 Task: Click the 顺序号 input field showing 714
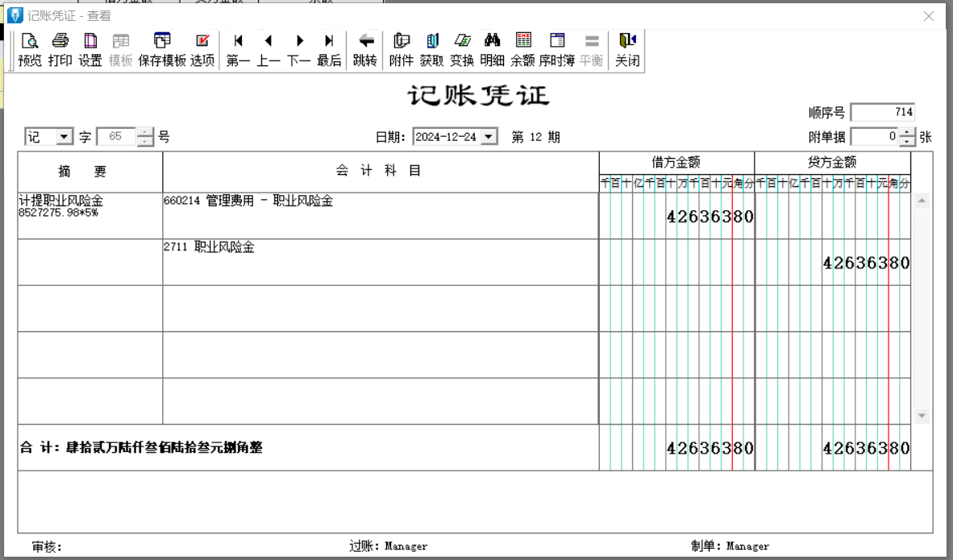click(882, 113)
